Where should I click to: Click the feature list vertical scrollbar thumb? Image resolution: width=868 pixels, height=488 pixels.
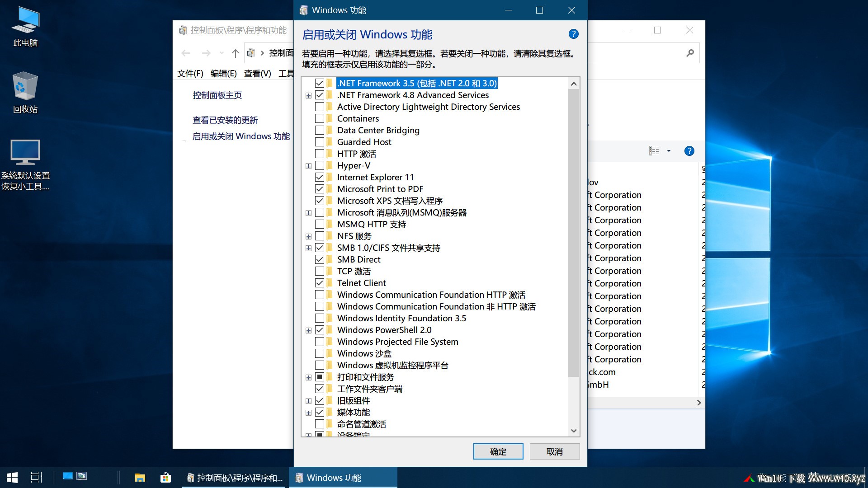574,233
